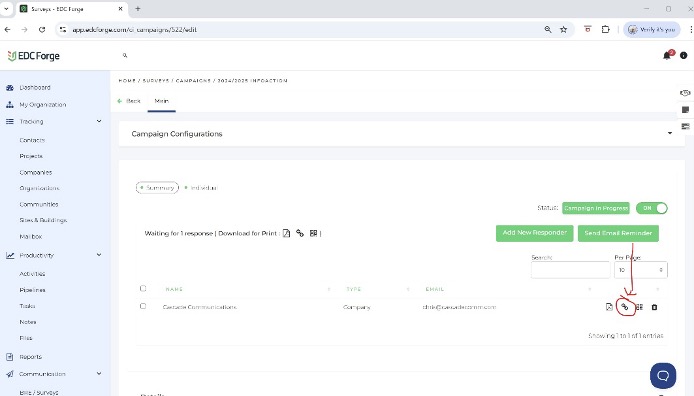694x396 pixels.
Task: Click the bottom icon on the right edge panel
Action: point(685,127)
